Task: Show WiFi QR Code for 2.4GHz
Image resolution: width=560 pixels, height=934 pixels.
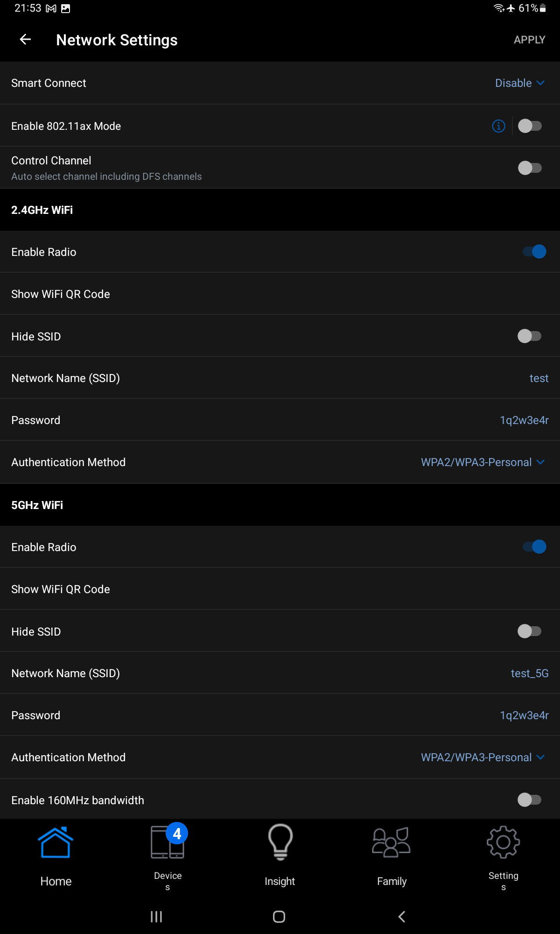Action: (x=61, y=294)
